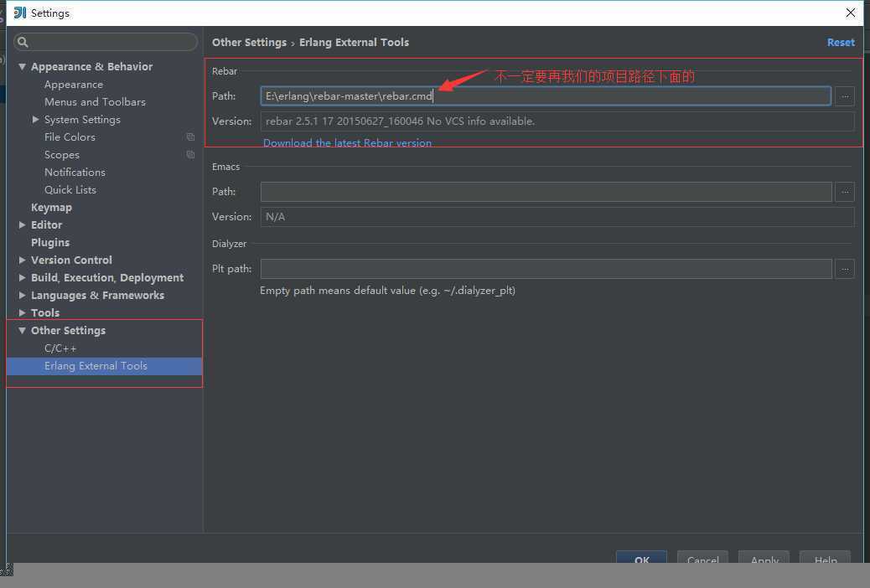Focus the settings search field
Viewport: 870px width, 588px height.
(x=106, y=42)
